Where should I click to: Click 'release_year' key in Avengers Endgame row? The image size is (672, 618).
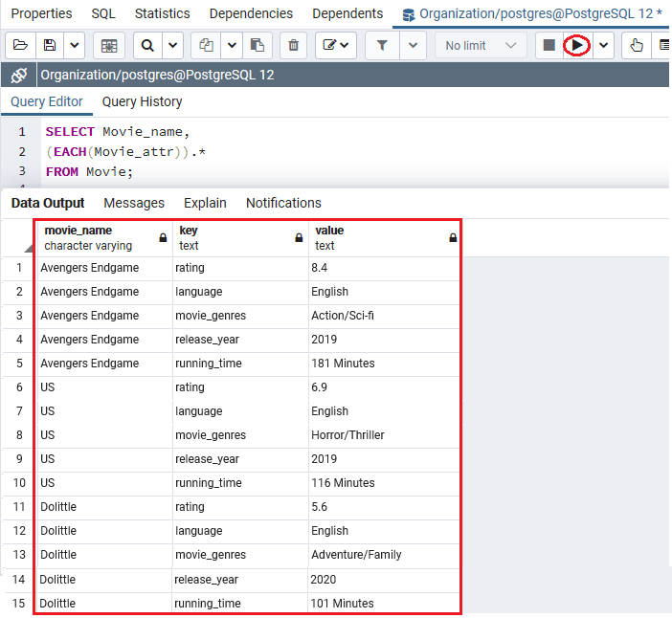click(240, 340)
